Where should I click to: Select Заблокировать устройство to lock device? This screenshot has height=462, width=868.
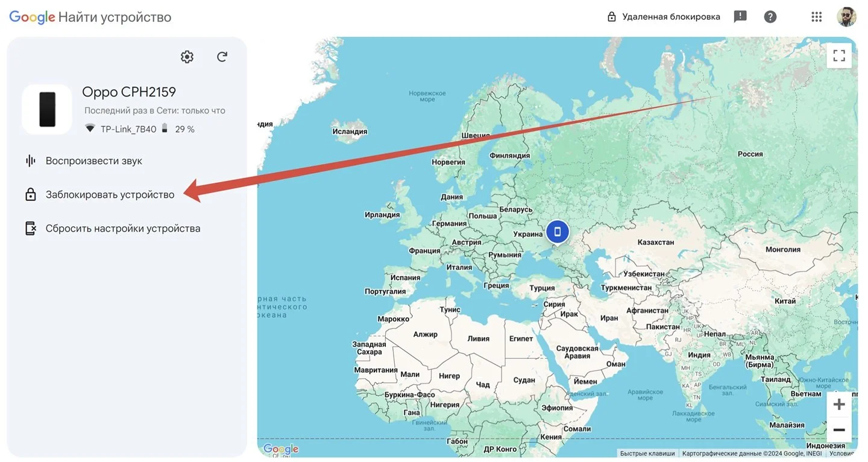point(110,195)
